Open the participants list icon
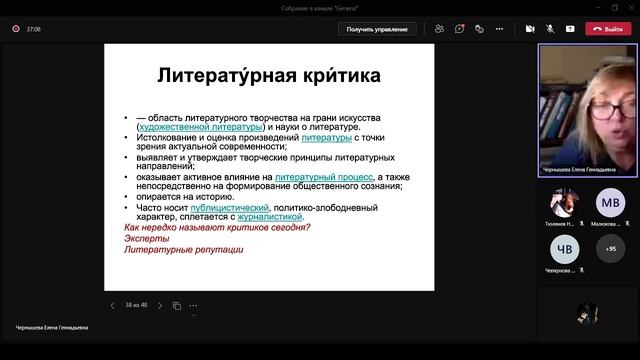Viewport: 640px width, 360px height. point(439,29)
